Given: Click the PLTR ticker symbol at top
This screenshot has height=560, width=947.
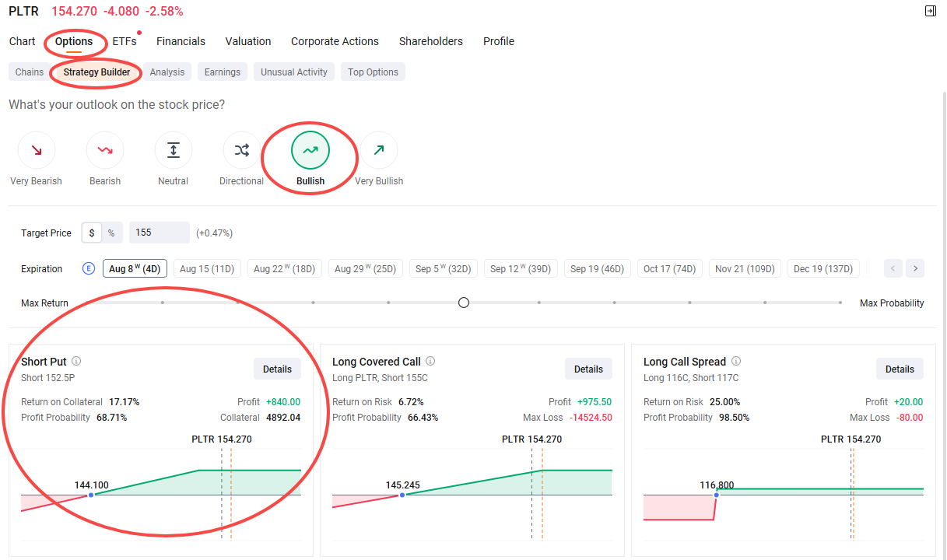Looking at the screenshot, I should pos(23,12).
